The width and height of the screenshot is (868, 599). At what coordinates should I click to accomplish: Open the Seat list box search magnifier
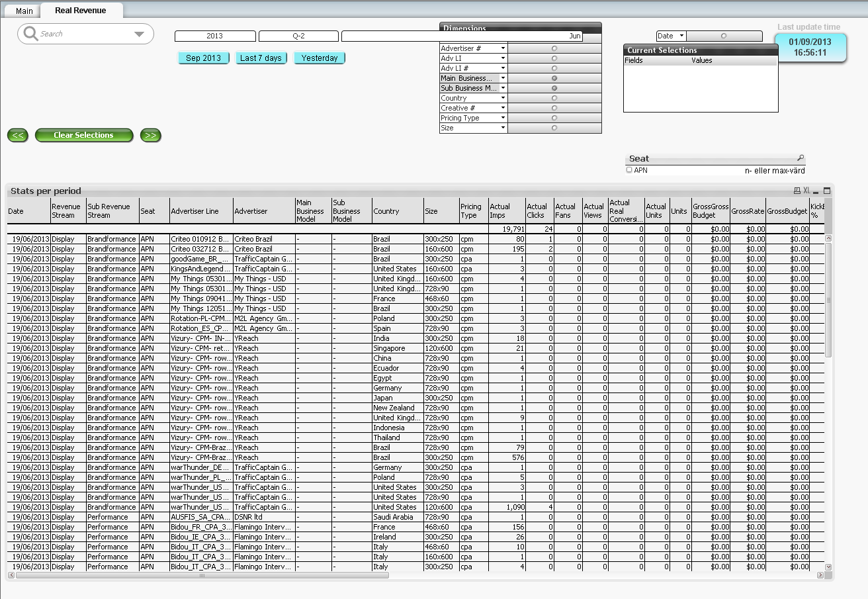801,158
